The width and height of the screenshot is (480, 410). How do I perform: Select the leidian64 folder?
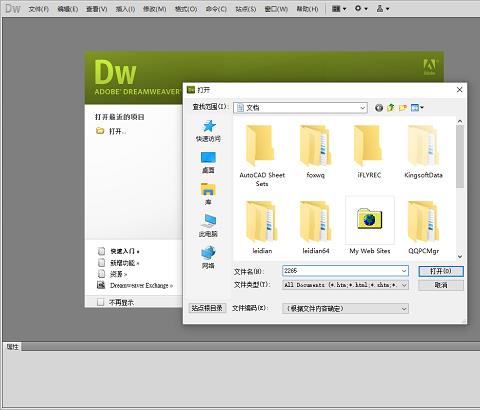click(x=315, y=227)
